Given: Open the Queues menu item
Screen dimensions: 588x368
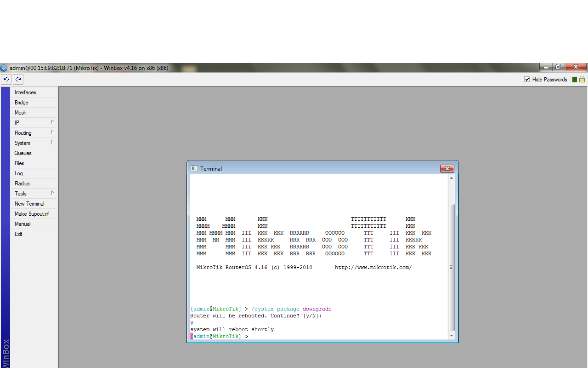Looking at the screenshot, I should (x=34, y=153).
